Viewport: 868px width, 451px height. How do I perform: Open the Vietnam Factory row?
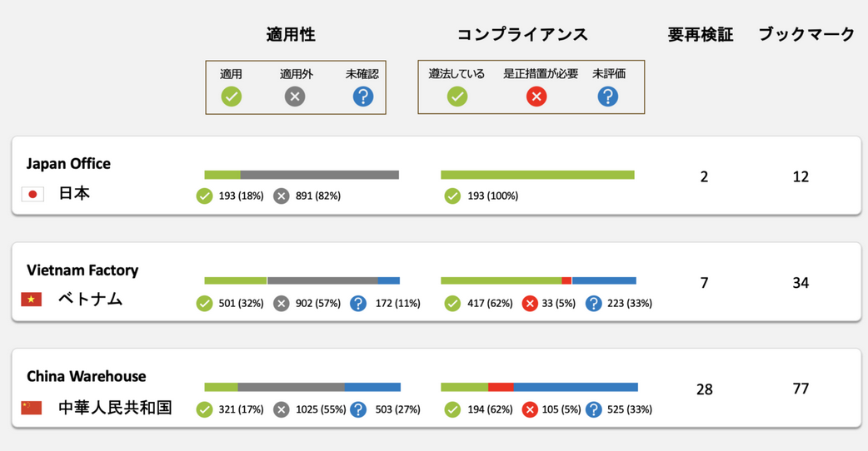(82, 270)
